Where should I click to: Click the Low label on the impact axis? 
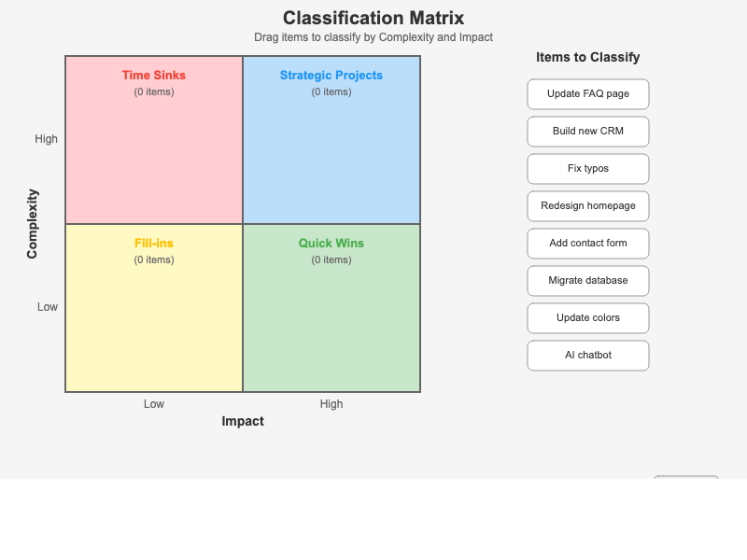[153, 403]
